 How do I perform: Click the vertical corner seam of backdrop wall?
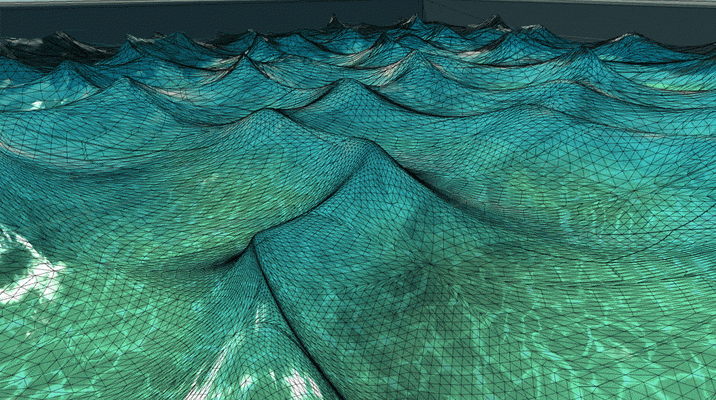point(423,11)
